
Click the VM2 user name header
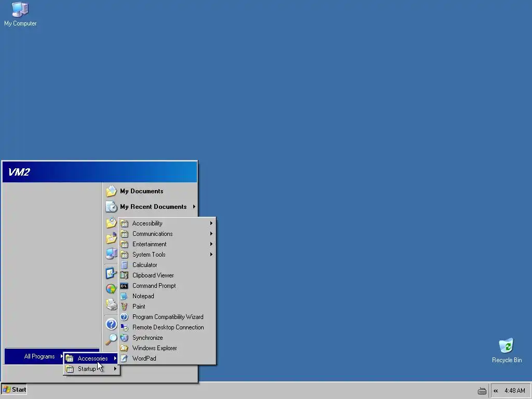pyautogui.click(x=19, y=172)
